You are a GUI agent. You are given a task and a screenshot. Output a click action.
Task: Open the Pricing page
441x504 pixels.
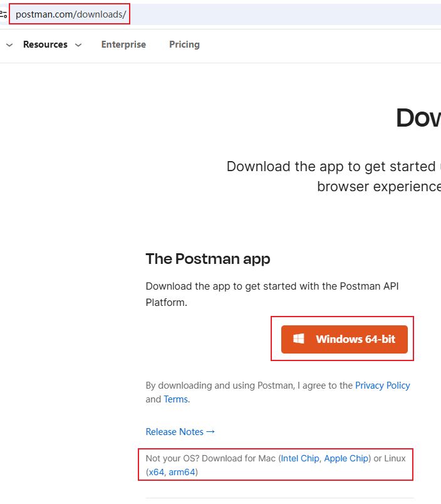pos(184,45)
